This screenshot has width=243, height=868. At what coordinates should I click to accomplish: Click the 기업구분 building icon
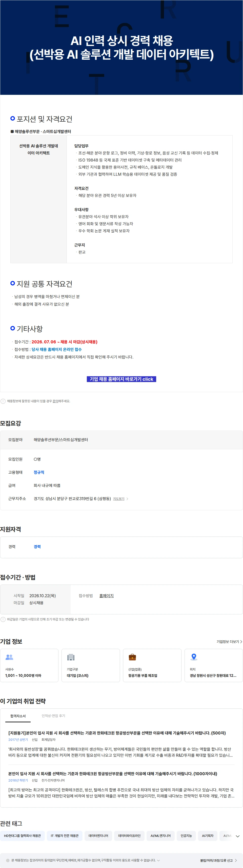pos(71,657)
